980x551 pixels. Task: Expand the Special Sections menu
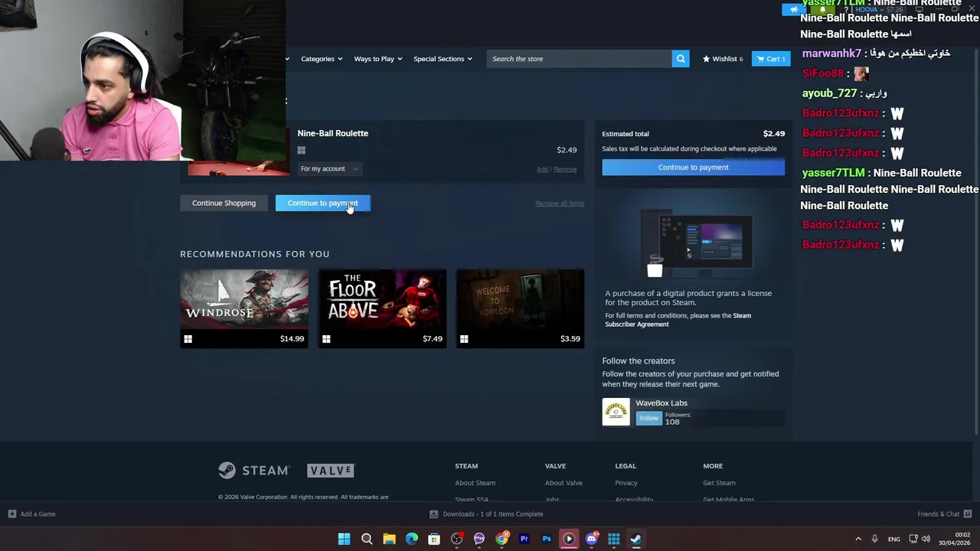pyautogui.click(x=443, y=59)
